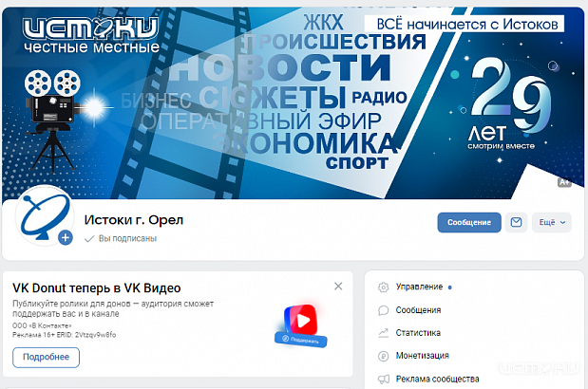The width and height of the screenshot is (588, 389).
Task: Expand the Ещё dropdown menu
Action: click(551, 222)
